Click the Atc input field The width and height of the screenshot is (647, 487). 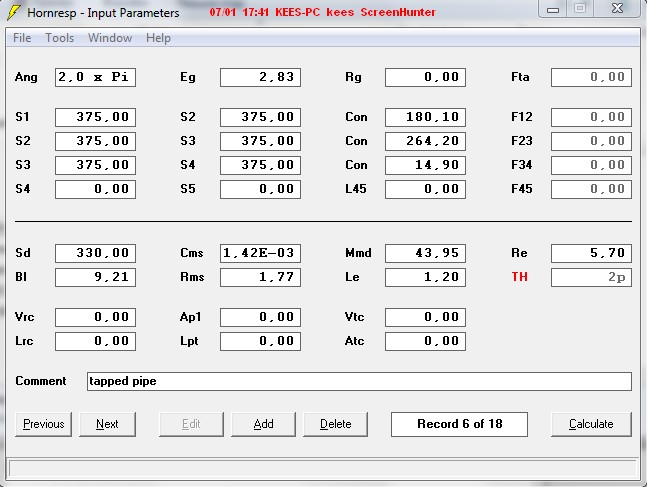(425, 341)
